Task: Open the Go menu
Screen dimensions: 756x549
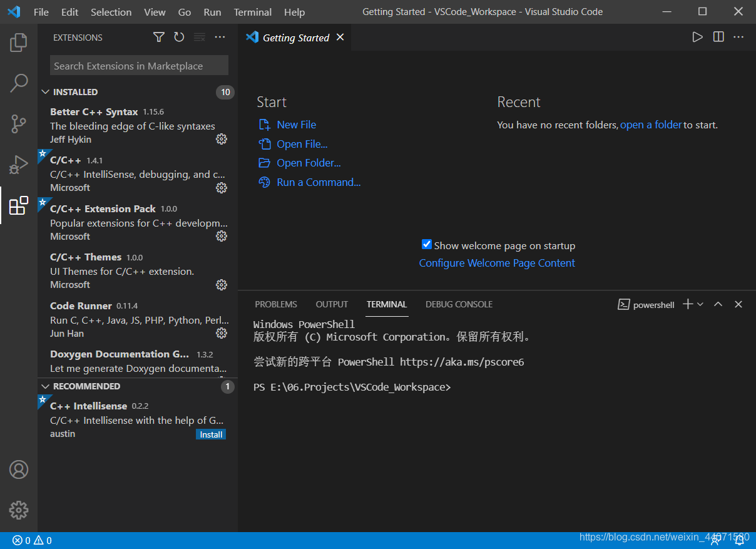Action: (x=185, y=12)
